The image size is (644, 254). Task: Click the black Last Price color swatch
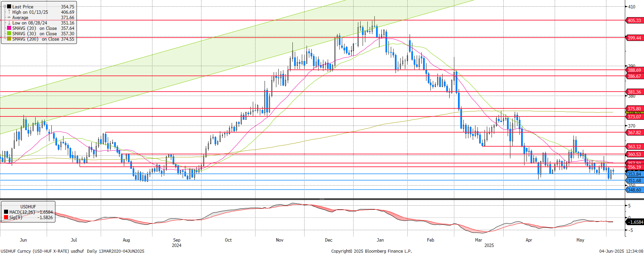click(9, 7)
